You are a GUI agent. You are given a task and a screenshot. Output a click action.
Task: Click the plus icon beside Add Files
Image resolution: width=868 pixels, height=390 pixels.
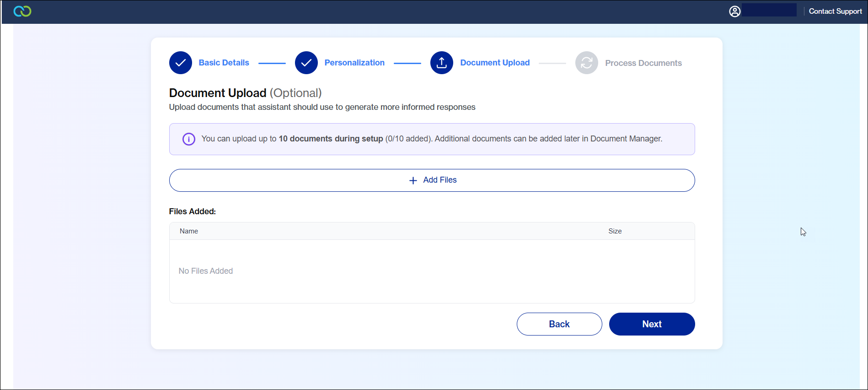point(413,180)
